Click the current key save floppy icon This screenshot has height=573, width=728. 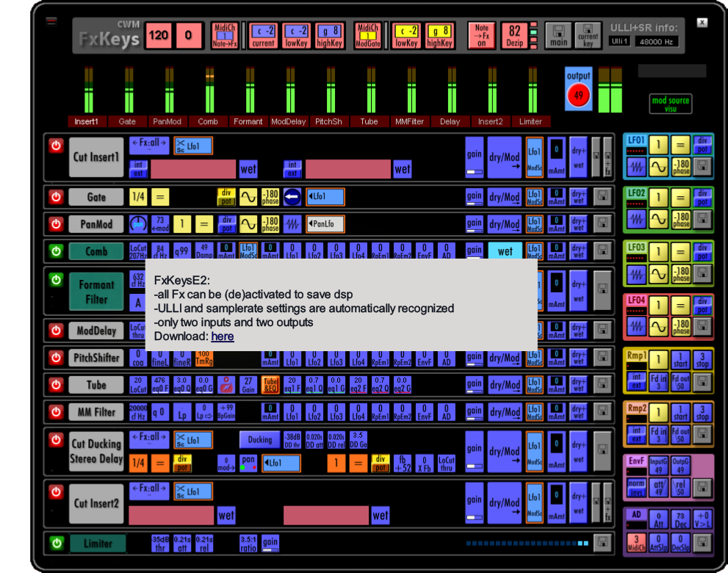click(588, 35)
